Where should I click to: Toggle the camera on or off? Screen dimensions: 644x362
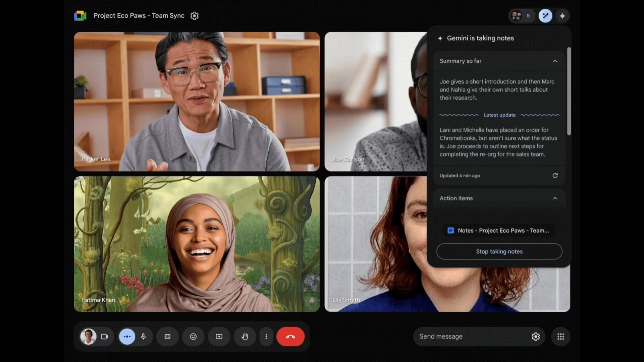pyautogui.click(x=105, y=337)
